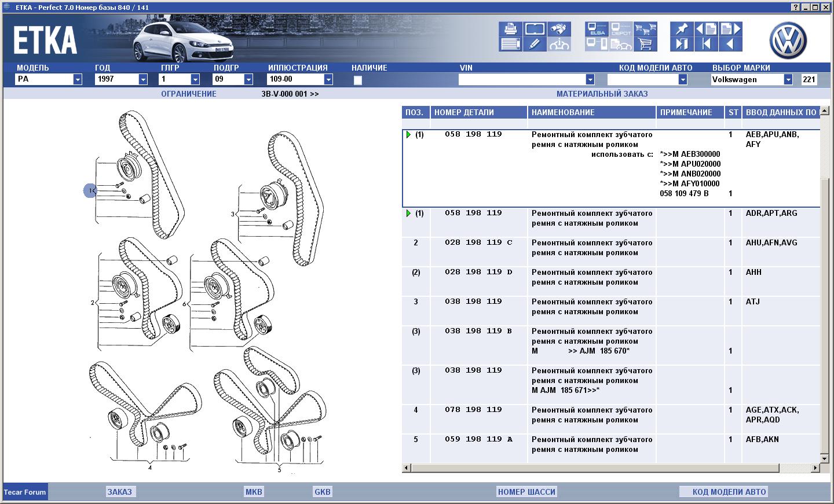Screen dimensions: 834x504
Task: Click the ПРИМЕЧАНИЕ column header
Action: pyautogui.click(x=690, y=112)
